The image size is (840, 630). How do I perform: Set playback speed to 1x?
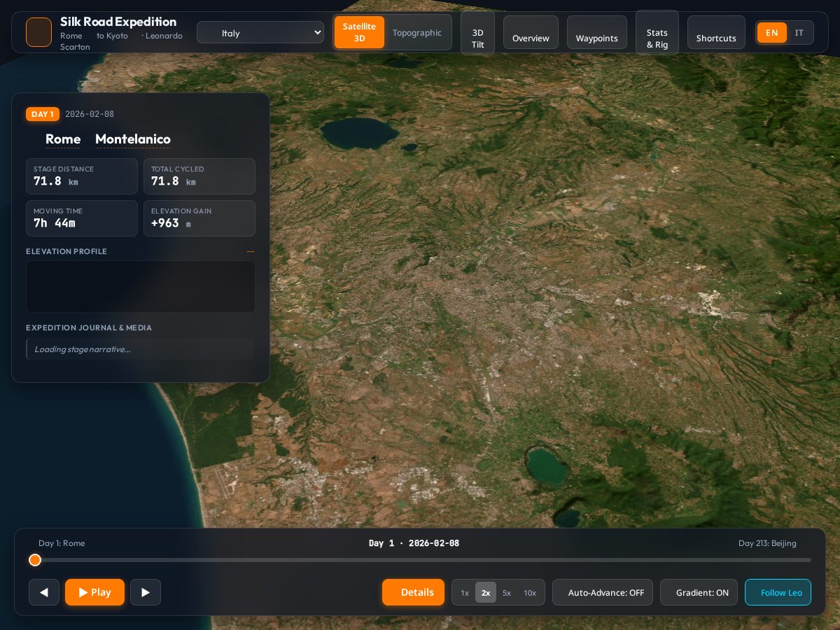tap(465, 593)
